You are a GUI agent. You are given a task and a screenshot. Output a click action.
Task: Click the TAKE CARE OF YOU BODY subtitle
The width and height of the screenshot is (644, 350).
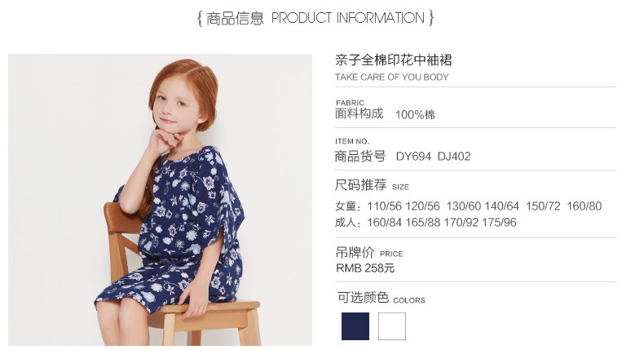392,78
